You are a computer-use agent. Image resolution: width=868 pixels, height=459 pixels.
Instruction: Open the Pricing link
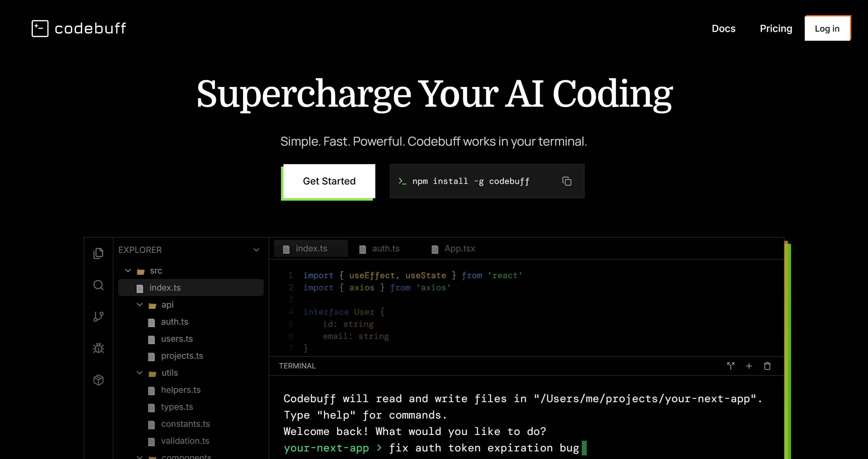tap(776, 29)
